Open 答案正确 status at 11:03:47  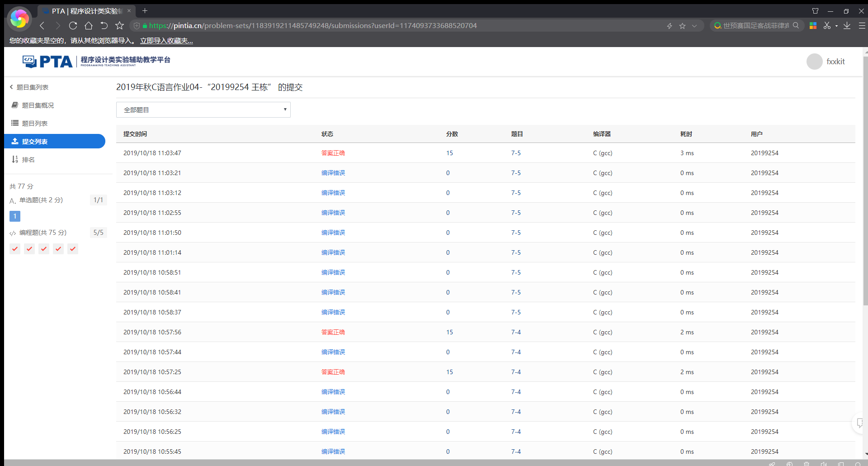pos(333,153)
